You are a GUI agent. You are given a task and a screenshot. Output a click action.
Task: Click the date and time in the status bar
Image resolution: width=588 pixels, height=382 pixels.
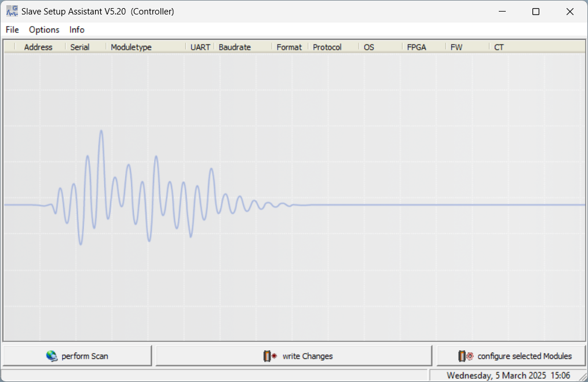(510, 374)
